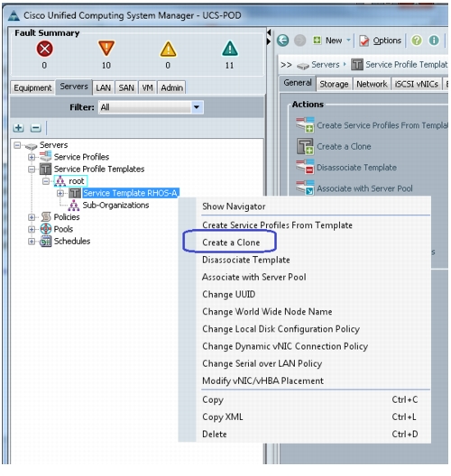Collapse the Servers tree root node

(17, 145)
